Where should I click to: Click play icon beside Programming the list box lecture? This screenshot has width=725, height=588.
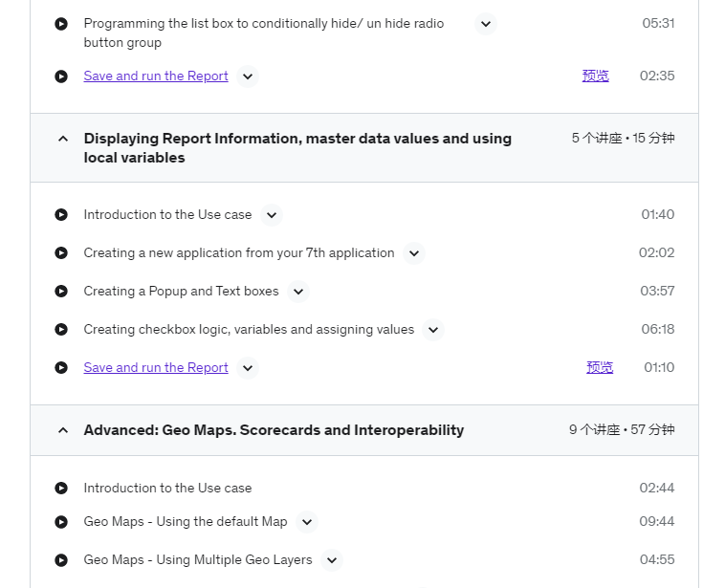click(61, 24)
